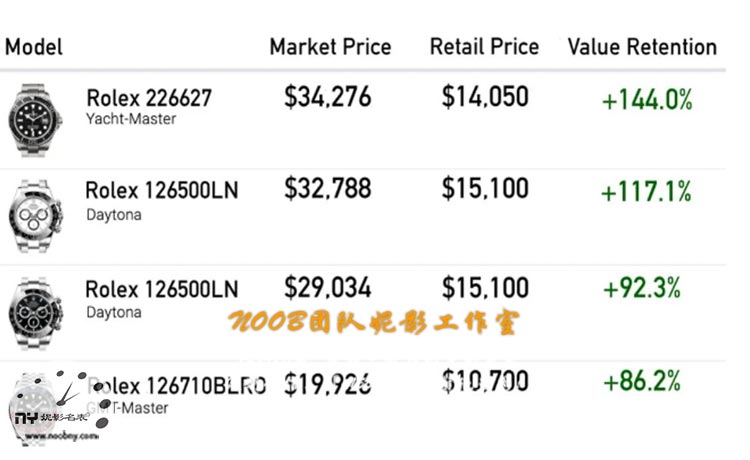
Task: Open the Rolex 126710BLRO model link
Action: coord(176,385)
